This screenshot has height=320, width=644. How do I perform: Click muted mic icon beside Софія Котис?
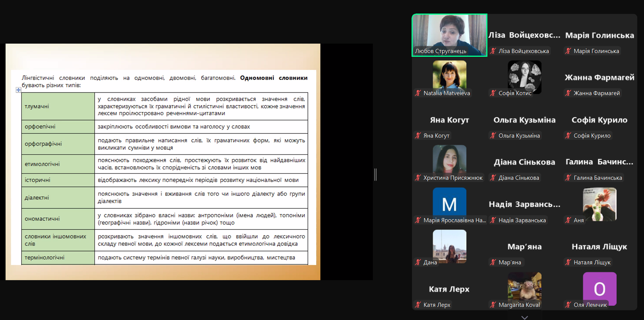[x=493, y=93]
